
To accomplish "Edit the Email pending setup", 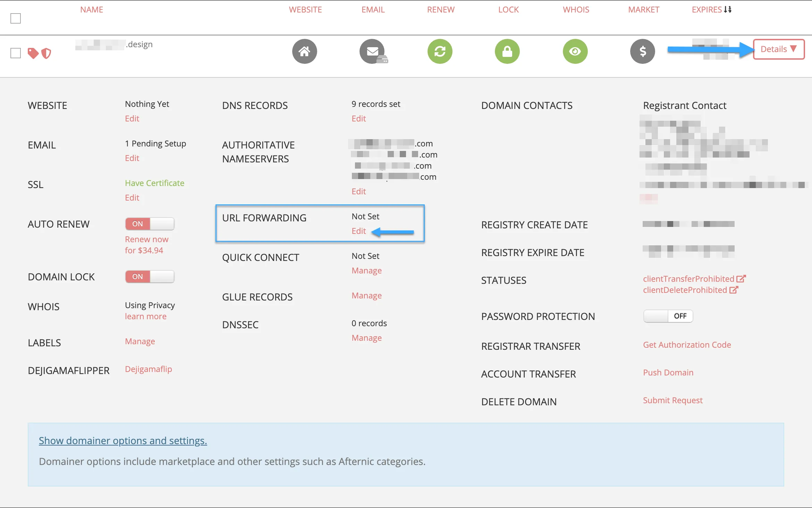I will (x=132, y=158).
